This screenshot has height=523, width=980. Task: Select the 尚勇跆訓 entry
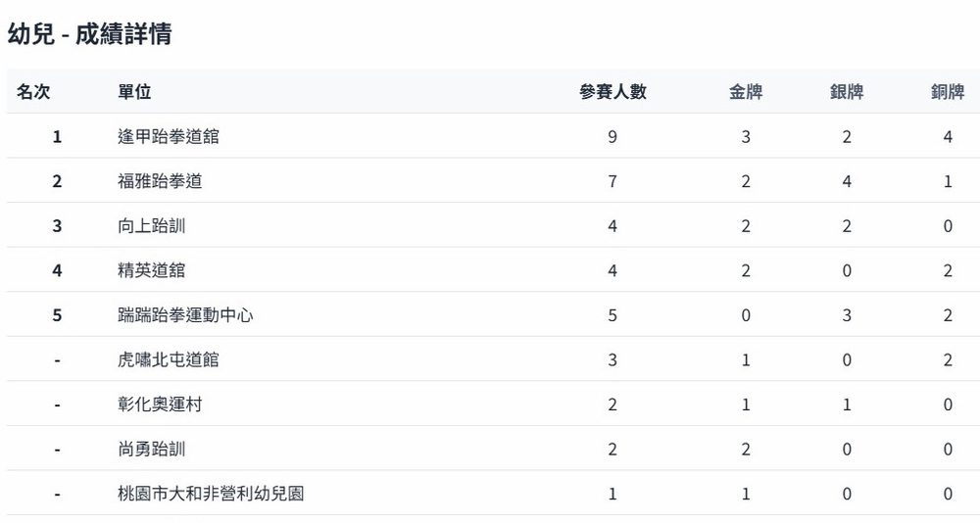coord(151,450)
